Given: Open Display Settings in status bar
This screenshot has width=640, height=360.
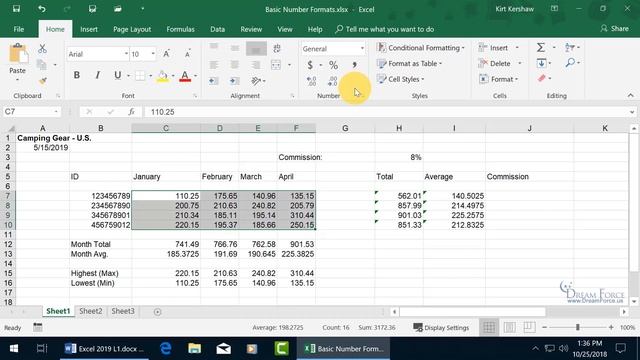Looking at the screenshot, I should (441, 327).
